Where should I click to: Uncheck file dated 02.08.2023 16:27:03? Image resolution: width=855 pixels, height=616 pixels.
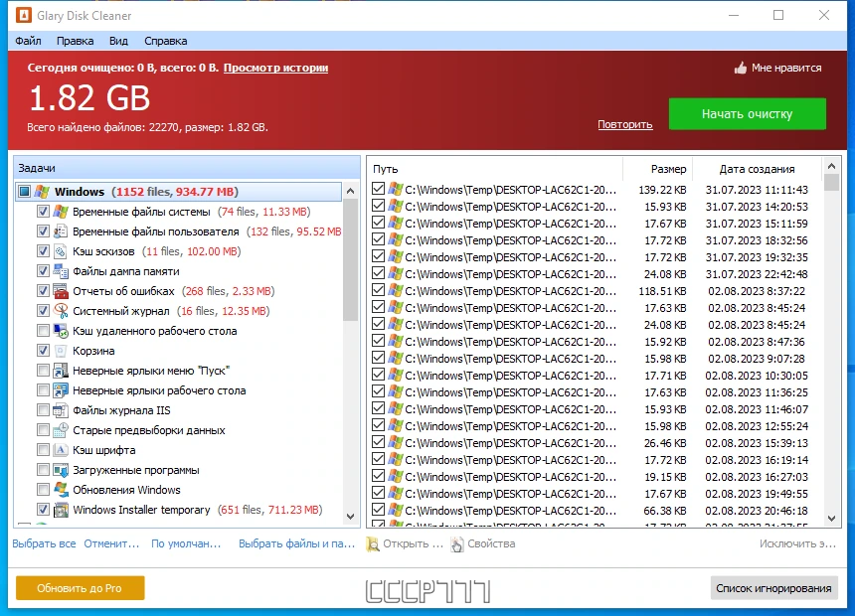[378, 477]
